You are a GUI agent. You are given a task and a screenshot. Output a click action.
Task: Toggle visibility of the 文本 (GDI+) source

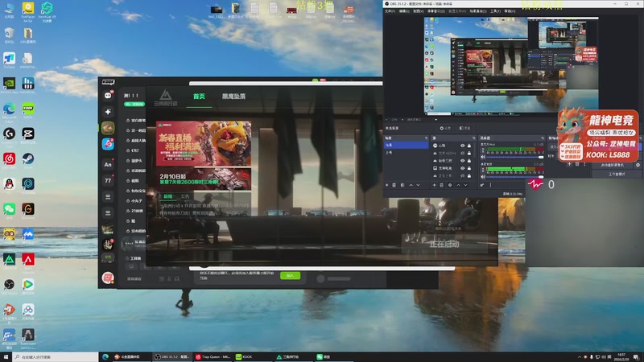pos(462,153)
